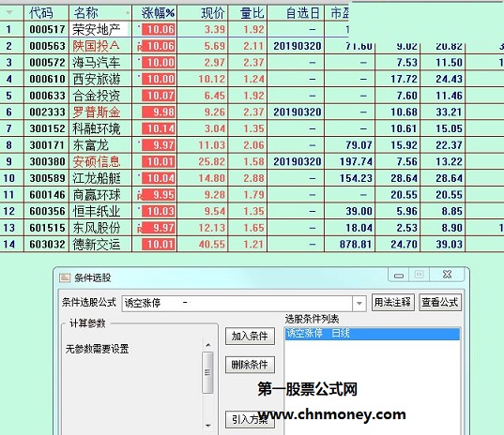Click the 条件选股 dialog title icon
This screenshot has width=504, height=435.
pos(65,277)
